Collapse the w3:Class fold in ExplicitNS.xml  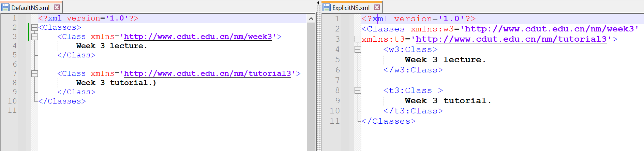pyautogui.click(x=358, y=50)
